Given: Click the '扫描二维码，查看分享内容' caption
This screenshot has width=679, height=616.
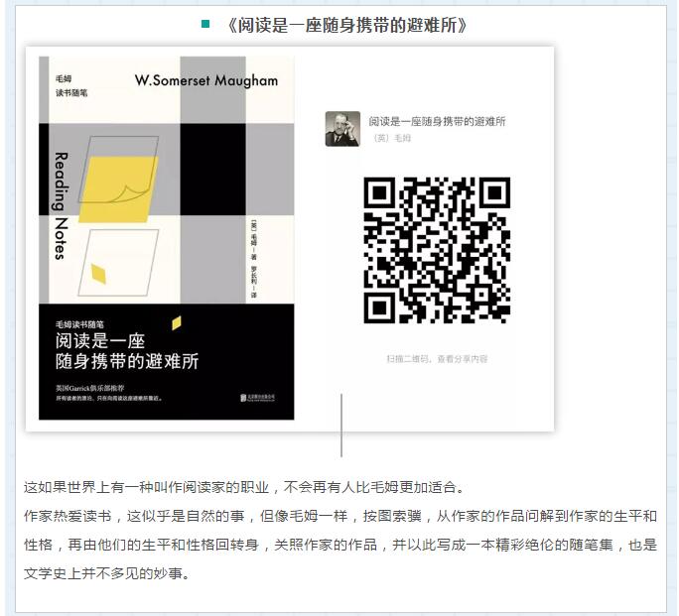Looking at the screenshot, I should 437,358.
